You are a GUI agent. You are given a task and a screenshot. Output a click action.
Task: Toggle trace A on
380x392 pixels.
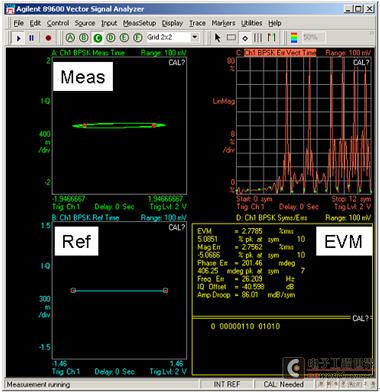point(70,38)
